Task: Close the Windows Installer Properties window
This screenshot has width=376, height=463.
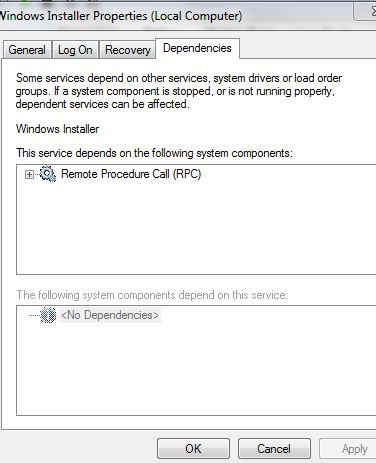Action: (365, 12)
